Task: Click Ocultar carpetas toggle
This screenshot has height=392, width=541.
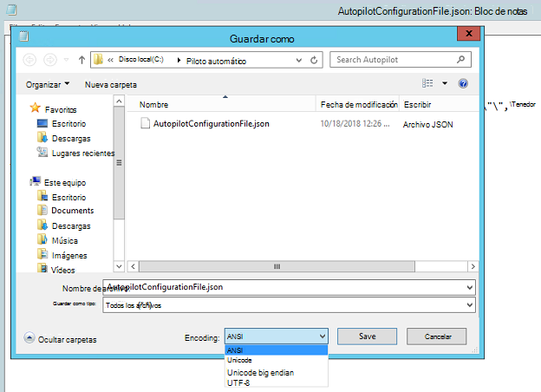Action: [x=61, y=339]
